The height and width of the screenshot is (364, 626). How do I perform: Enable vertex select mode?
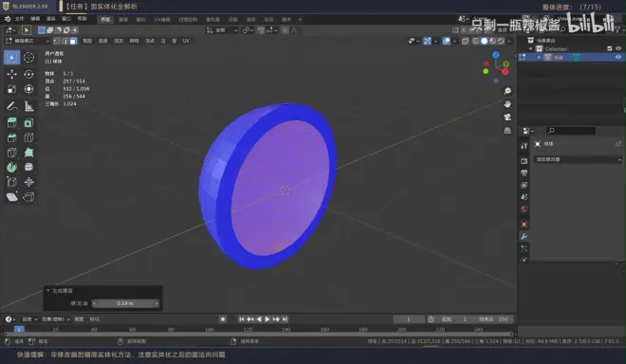tap(57, 41)
